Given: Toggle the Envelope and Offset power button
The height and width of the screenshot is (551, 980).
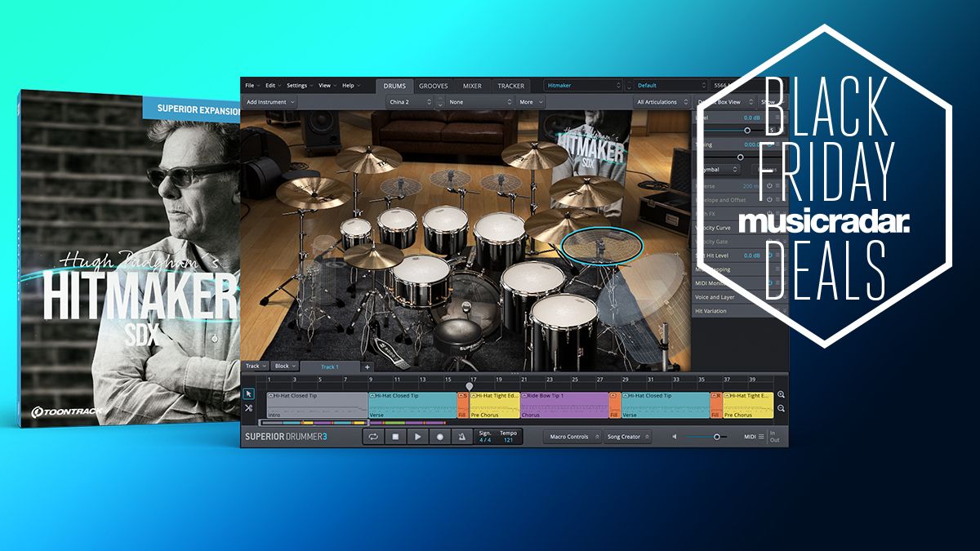Looking at the screenshot, I should 769,200.
